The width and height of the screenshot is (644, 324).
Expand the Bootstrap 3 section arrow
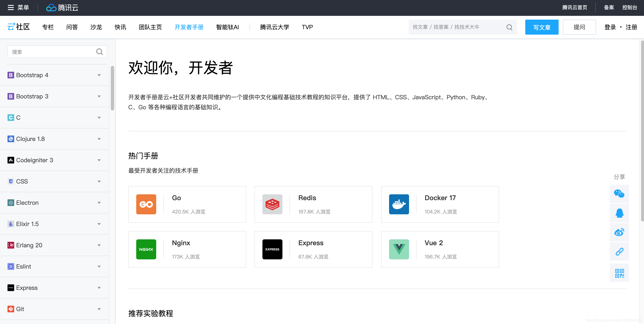(99, 97)
